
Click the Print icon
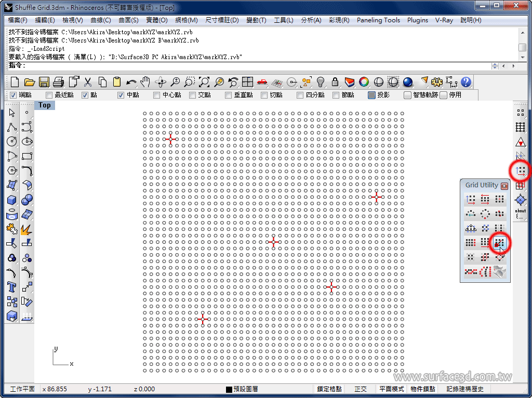tap(59, 82)
